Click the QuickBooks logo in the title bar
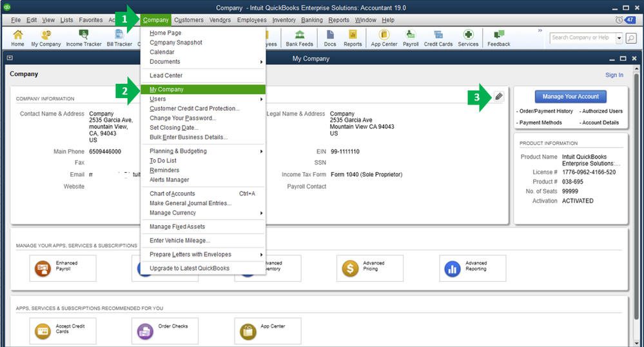 coord(7,7)
